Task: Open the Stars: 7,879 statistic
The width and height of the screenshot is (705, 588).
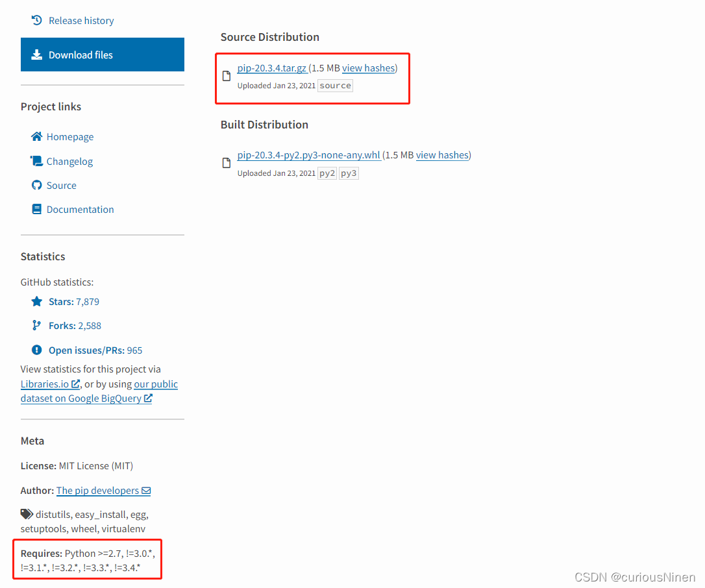Action: [74, 302]
